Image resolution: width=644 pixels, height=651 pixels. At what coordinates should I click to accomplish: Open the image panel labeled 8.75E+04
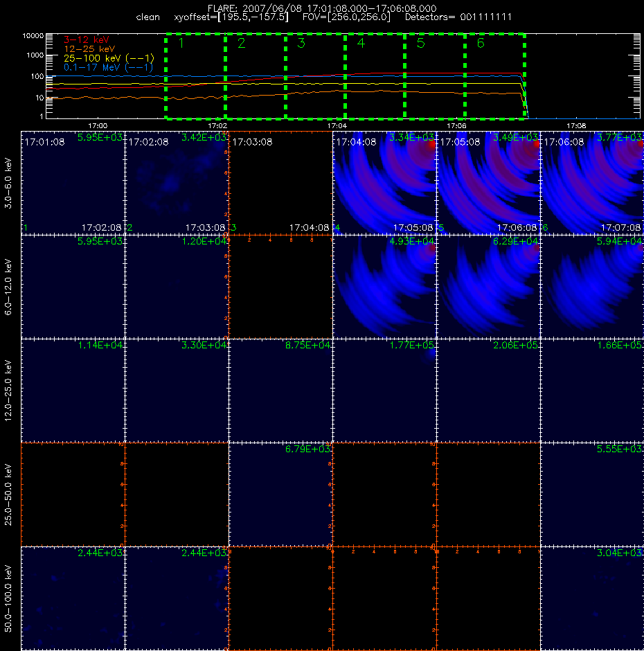280,391
